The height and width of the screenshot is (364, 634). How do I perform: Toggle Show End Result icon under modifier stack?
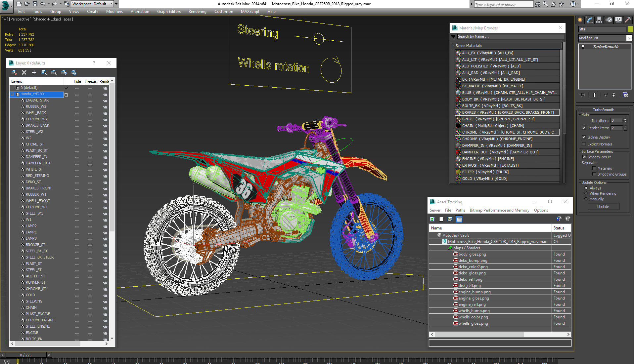click(594, 95)
